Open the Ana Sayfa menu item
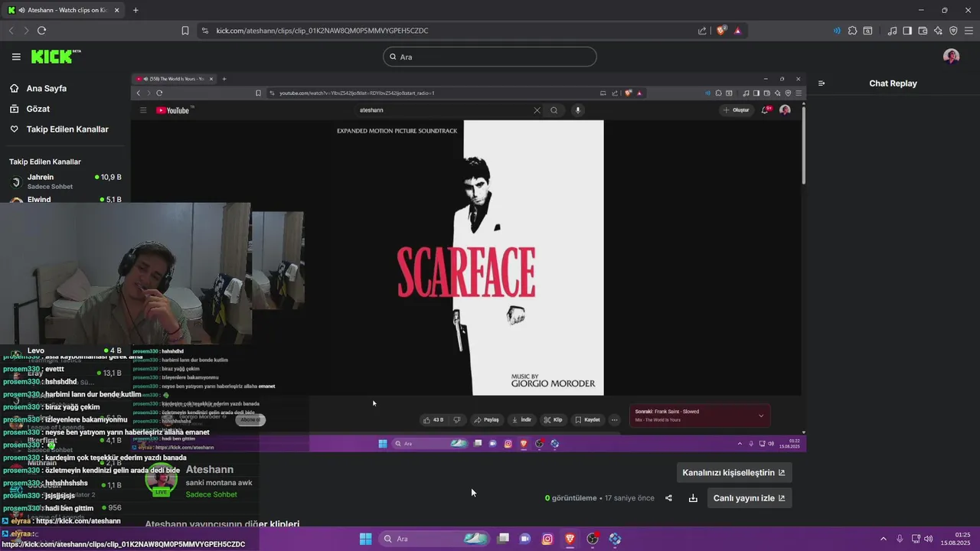This screenshot has width=980, height=551. 47,89
